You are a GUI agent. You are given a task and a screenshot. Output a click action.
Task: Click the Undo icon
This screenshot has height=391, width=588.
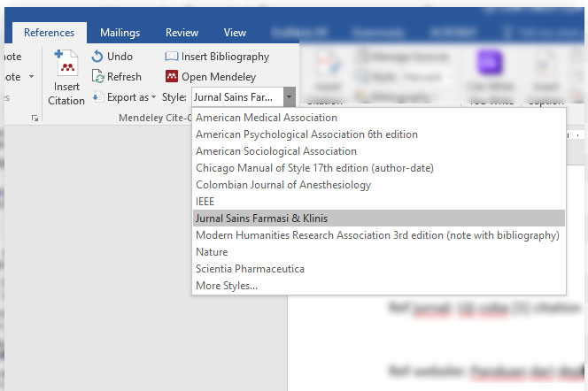click(x=97, y=57)
